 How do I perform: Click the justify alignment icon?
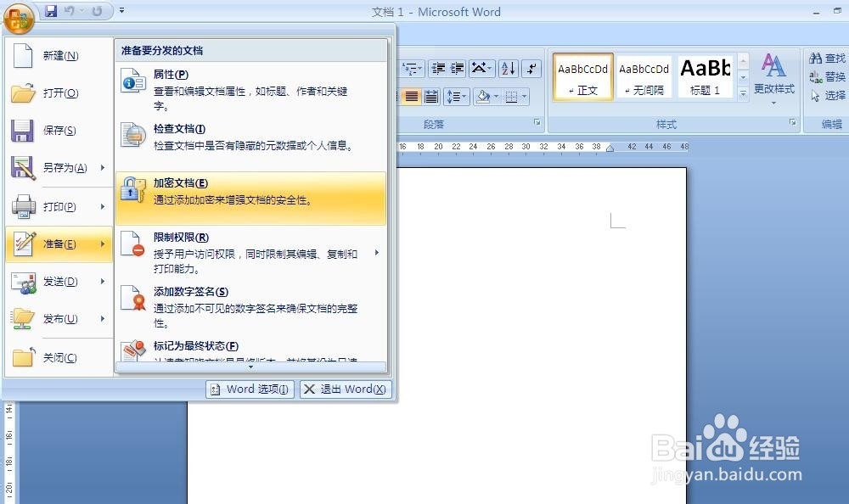pyautogui.click(x=412, y=97)
